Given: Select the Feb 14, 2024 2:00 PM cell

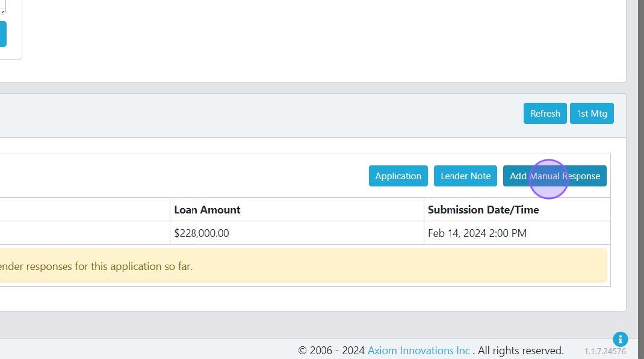Looking at the screenshot, I should click(477, 233).
